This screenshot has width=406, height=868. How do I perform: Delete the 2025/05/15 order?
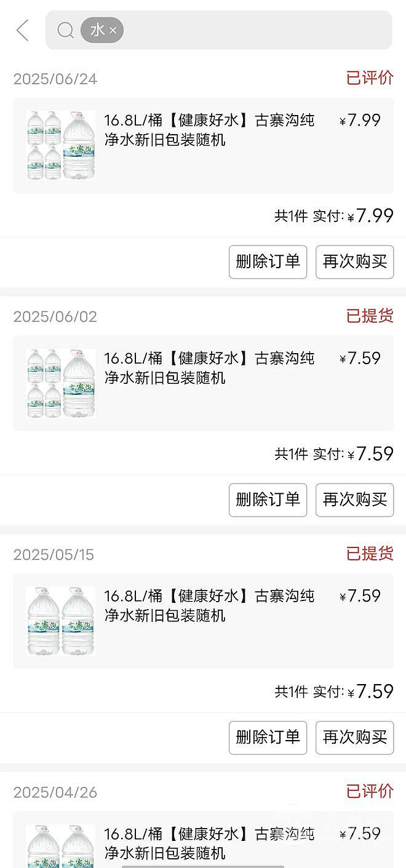(268, 738)
